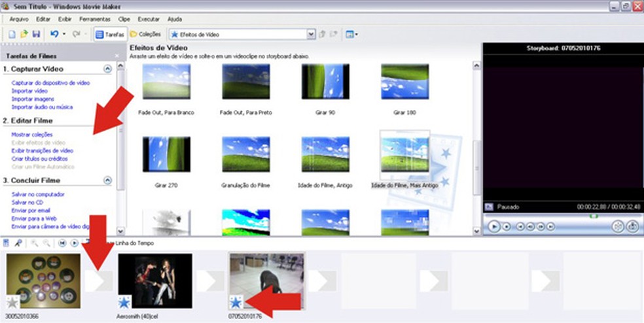Click the effect star on the Aerosmith clip

click(x=124, y=301)
